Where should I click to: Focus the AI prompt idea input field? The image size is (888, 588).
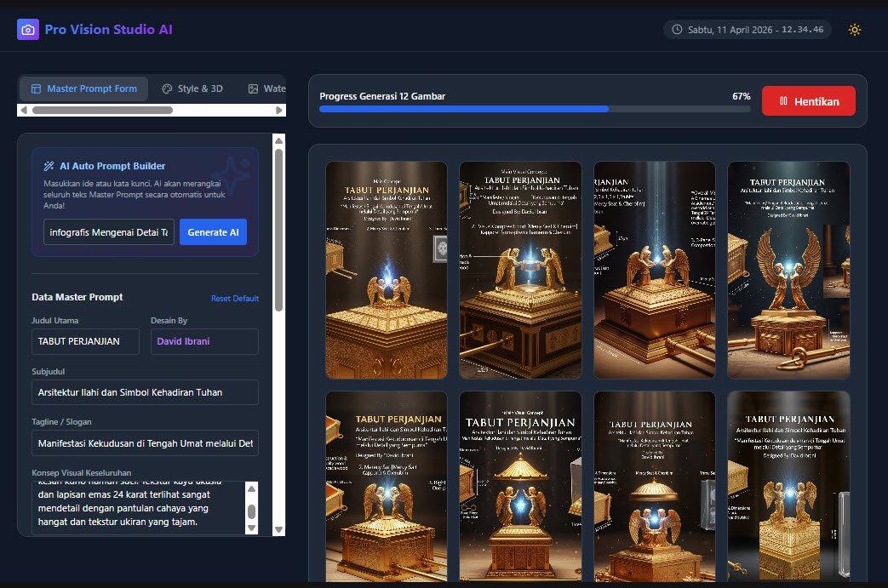tap(109, 232)
